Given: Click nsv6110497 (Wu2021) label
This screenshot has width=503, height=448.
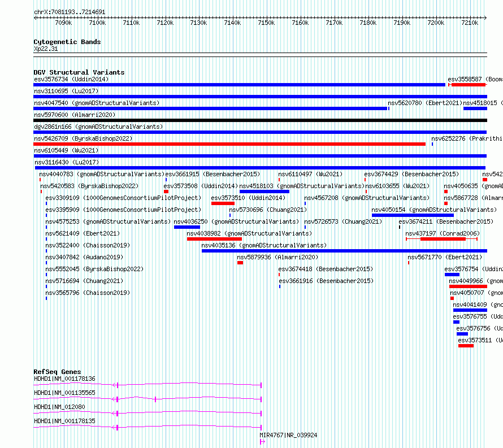Looking at the screenshot, I should [310, 174].
